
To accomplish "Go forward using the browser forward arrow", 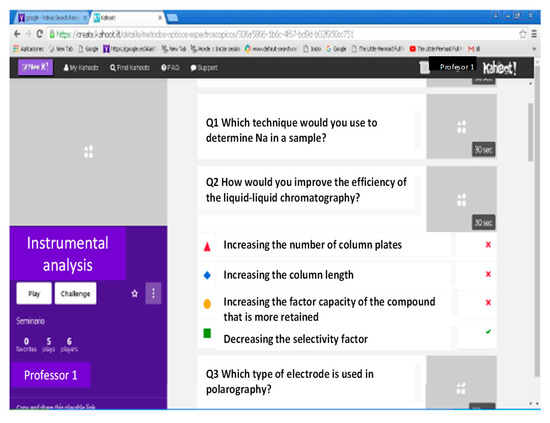I will [28, 34].
